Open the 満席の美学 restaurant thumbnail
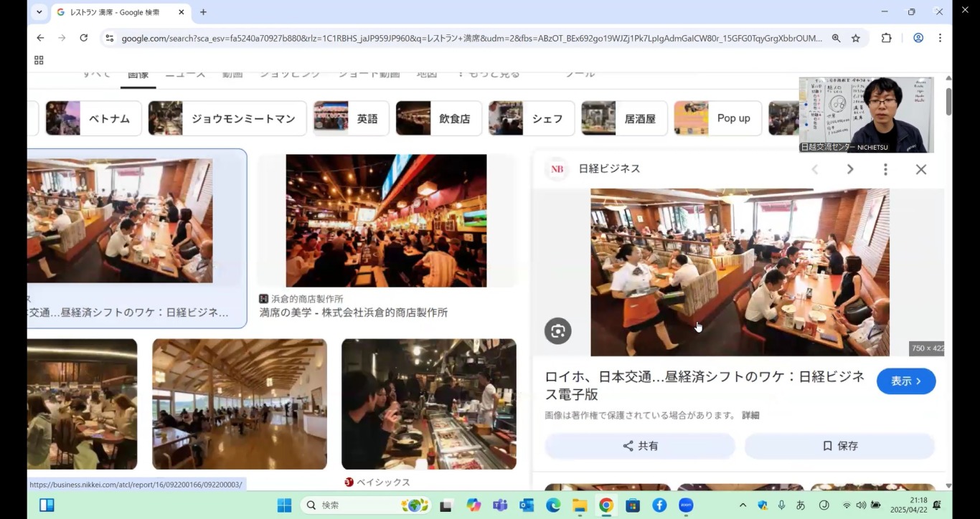 coord(386,221)
